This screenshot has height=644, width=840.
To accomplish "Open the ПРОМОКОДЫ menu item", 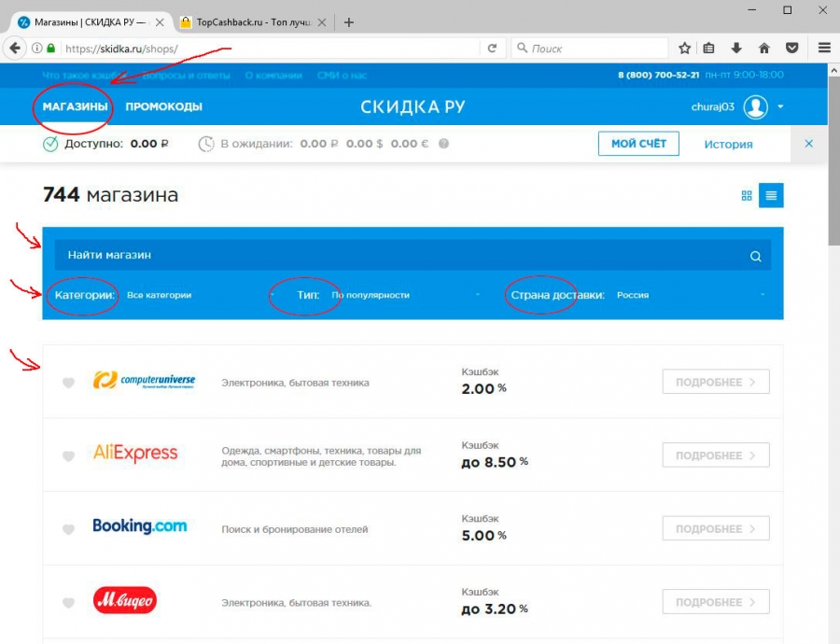I will [163, 106].
